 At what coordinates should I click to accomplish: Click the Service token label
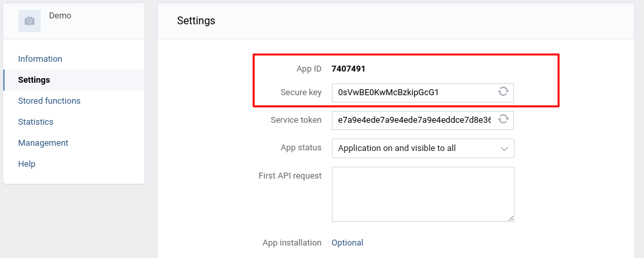pos(296,120)
